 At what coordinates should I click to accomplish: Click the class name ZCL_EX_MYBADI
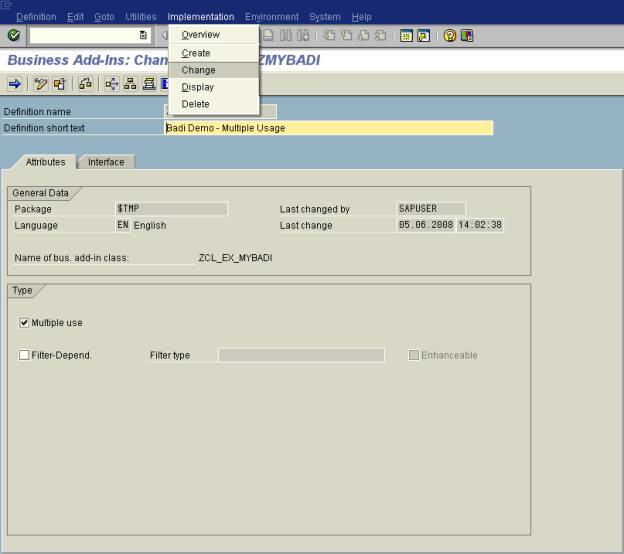coord(235,258)
